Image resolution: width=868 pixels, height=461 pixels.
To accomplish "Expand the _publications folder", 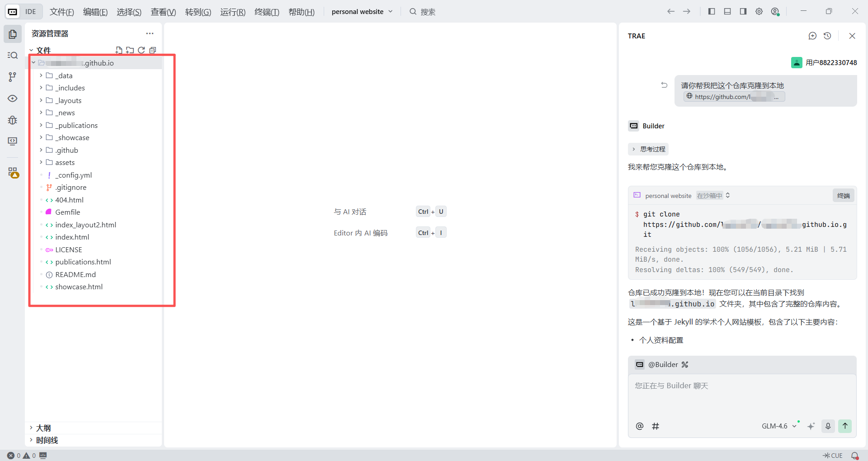I will coord(76,125).
